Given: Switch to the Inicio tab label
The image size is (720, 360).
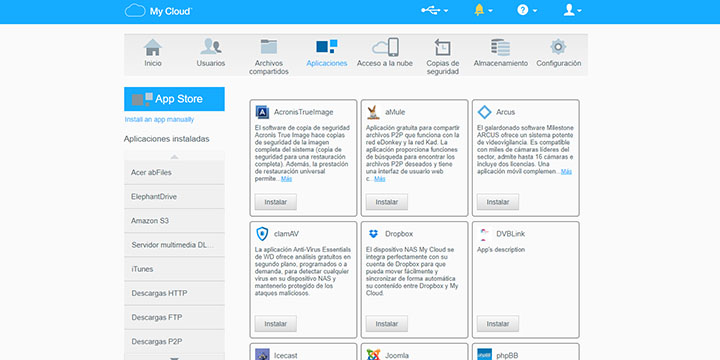Looking at the screenshot, I should point(153,63).
